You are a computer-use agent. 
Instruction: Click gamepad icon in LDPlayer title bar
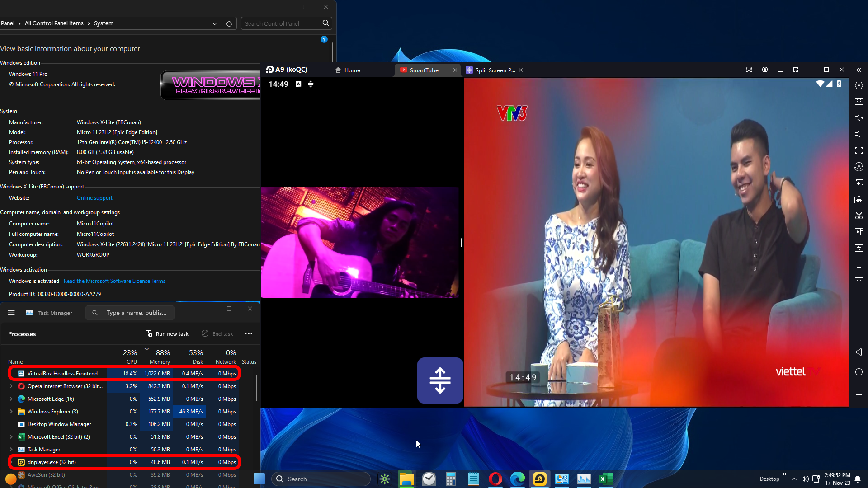[749, 70]
